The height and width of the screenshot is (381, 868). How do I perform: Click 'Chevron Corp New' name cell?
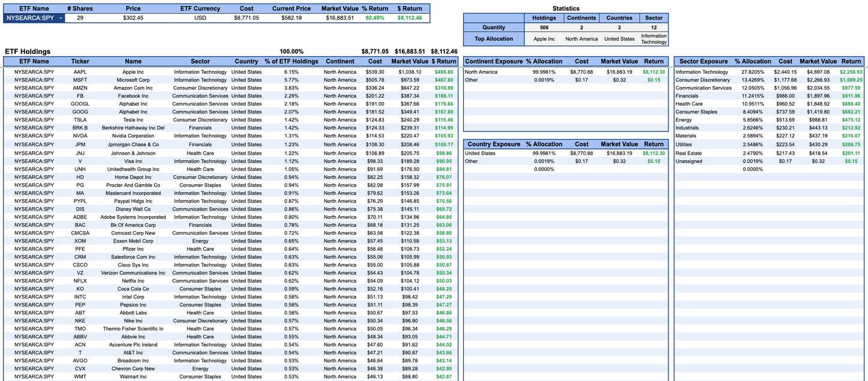tap(133, 368)
